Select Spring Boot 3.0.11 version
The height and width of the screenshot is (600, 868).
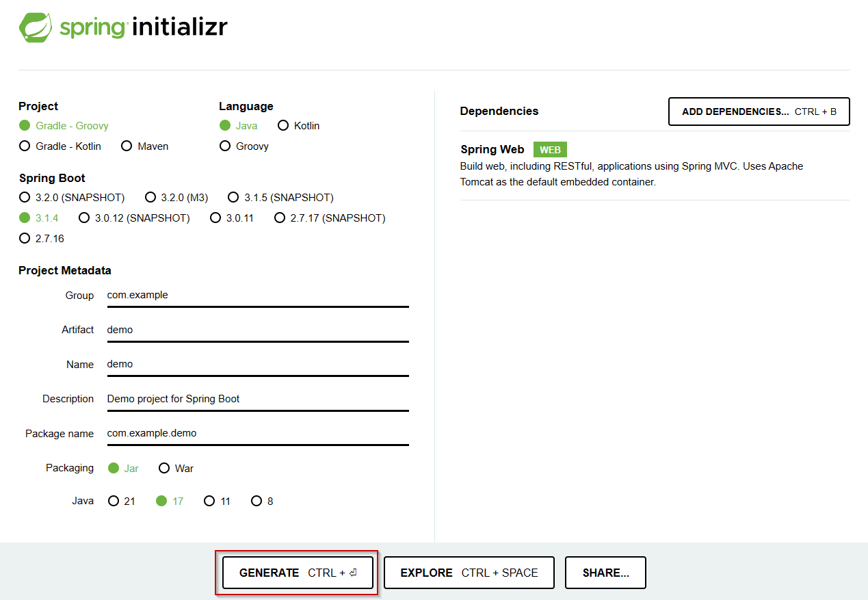[x=232, y=218]
